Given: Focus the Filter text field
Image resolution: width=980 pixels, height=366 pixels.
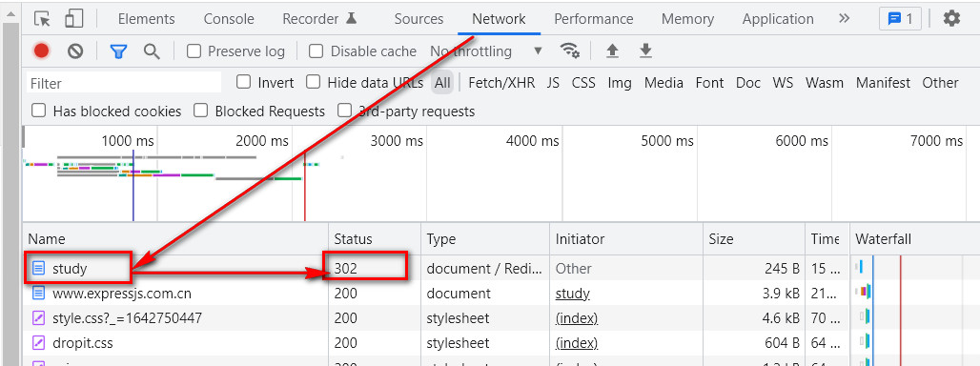Looking at the screenshot, I should (x=124, y=83).
